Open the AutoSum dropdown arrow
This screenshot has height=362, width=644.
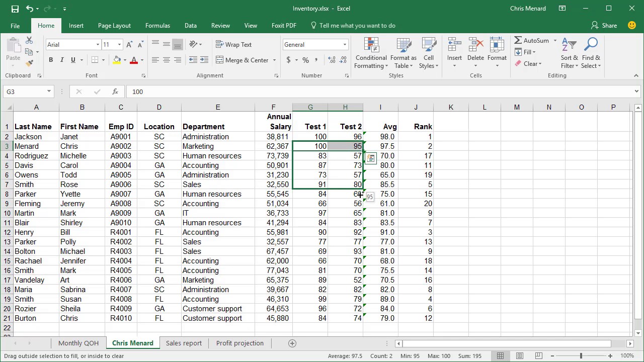tap(555, 41)
